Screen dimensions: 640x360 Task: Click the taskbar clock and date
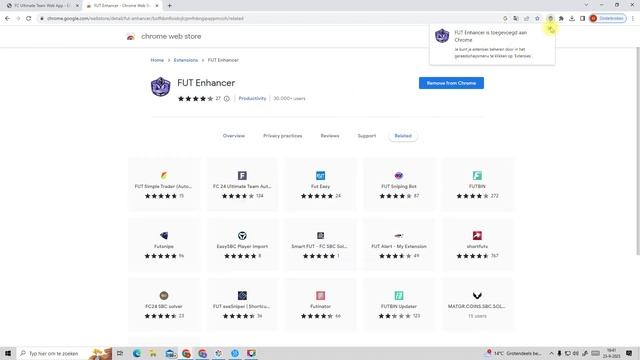[611, 353]
